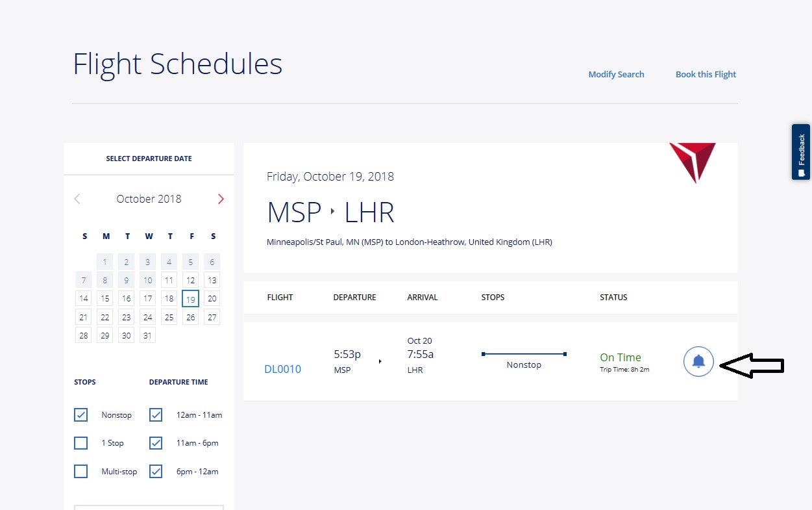812x510 pixels.
Task: Uncheck the 6pm - 12am departure time
Action: pos(156,471)
